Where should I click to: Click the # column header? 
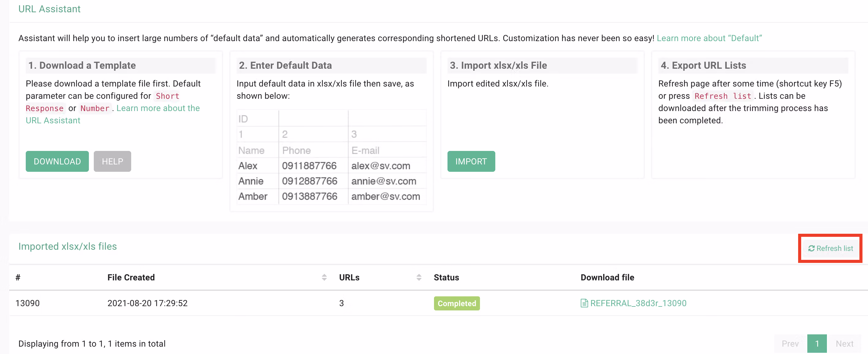coord(18,277)
